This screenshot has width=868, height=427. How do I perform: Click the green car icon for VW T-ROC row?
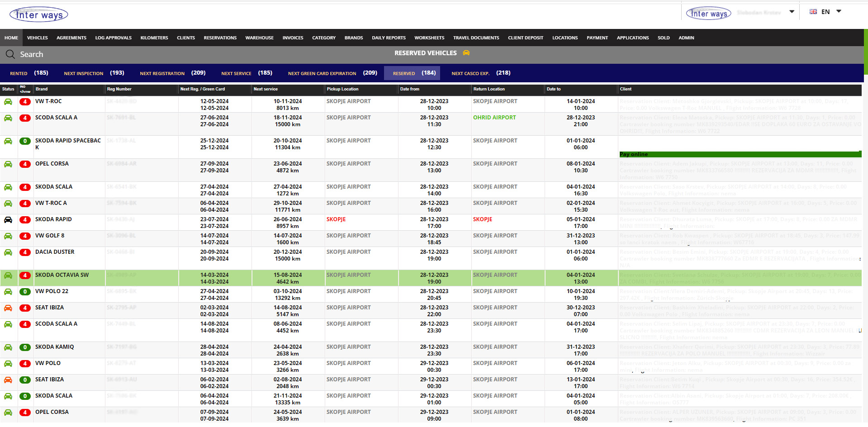[8, 102]
